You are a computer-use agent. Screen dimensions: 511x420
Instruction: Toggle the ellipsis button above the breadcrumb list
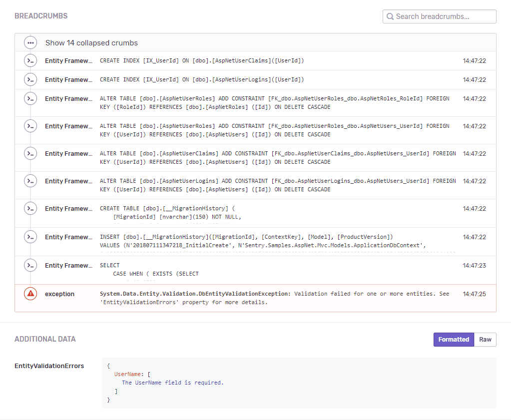30,42
